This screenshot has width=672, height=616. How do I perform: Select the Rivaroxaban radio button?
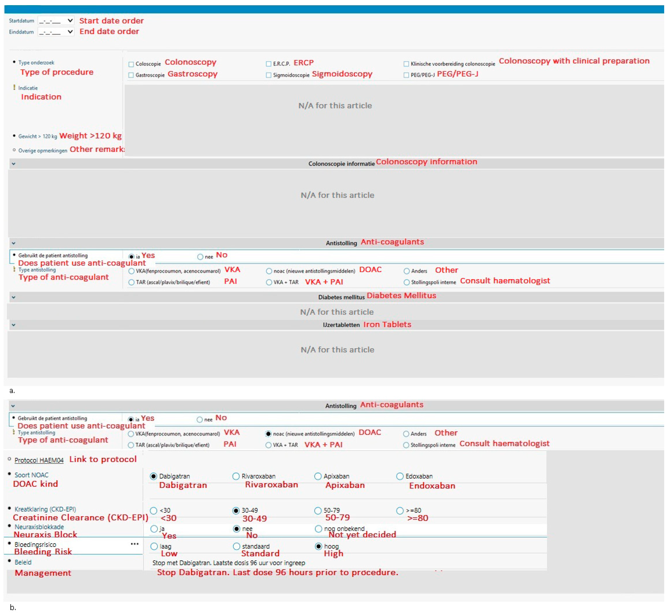click(236, 476)
